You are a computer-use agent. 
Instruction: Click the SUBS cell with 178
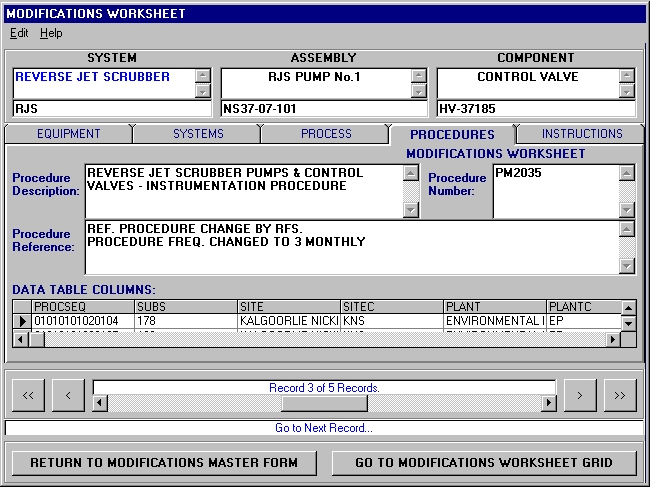tap(186, 321)
